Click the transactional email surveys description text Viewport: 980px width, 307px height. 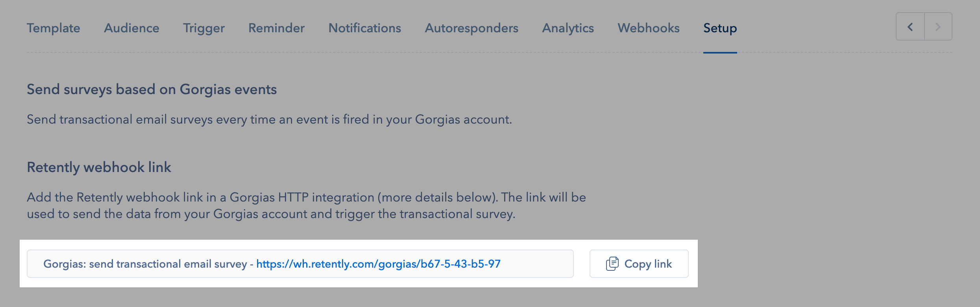pyautogui.click(x=270, y=119)
